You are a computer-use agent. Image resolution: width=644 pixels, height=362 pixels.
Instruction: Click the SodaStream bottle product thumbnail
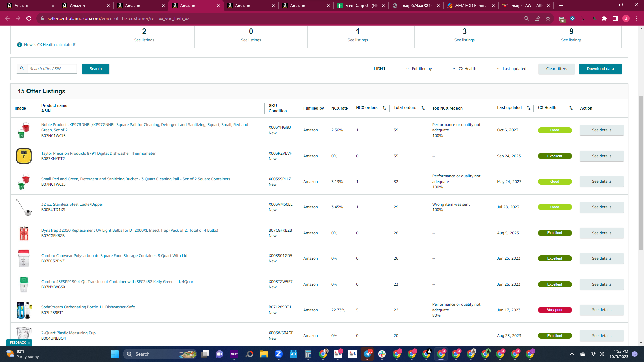tap(24, 310)
